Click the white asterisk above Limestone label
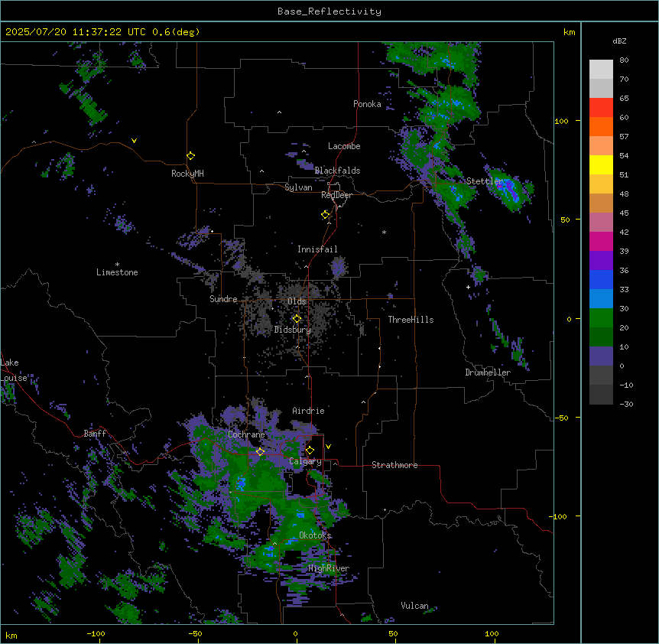659x644 pixels. click(117, 265)
